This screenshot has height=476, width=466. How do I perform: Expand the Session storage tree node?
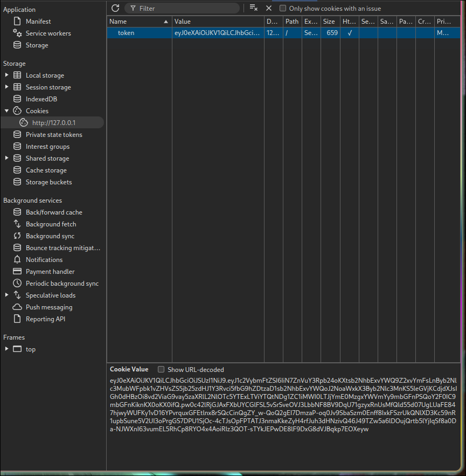pos(6,87)
